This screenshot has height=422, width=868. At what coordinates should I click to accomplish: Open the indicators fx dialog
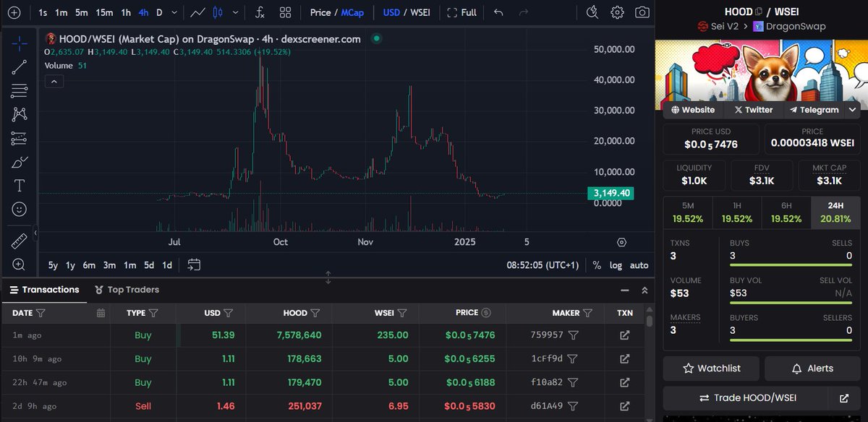pos(260,12)
